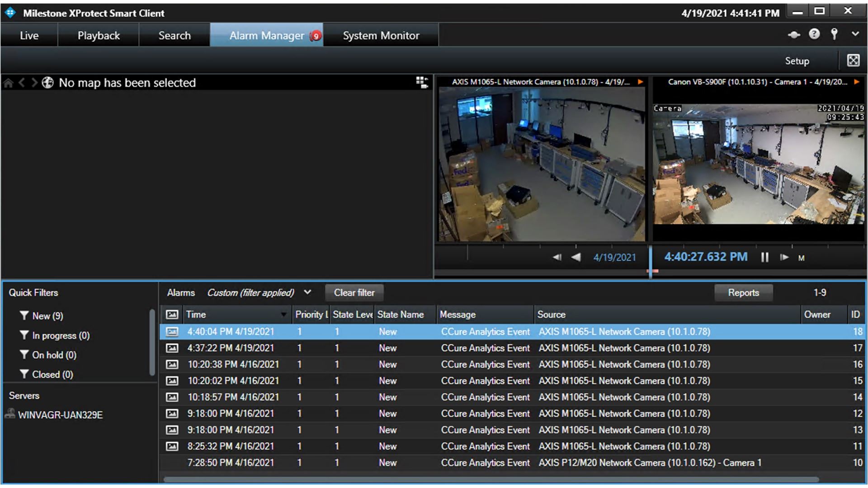
Task: Click the camera status icon in top bar
Action: tap(794, 34)
